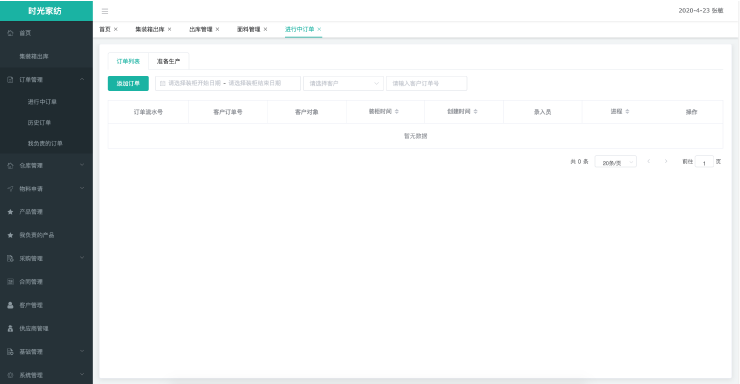Expand the 基础管理 menu group
Image resolution: width=740 pixels, height=384 pixels.
click(82, 351)
